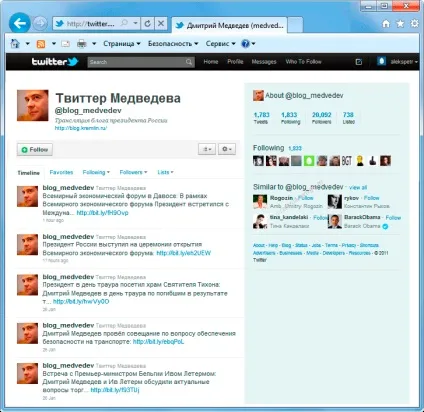Image resolution: width=424 pixels, height=412 pixels.
Task: Open link bit.ly/hwVy0O in third tweet
Action: pos(81,302)
